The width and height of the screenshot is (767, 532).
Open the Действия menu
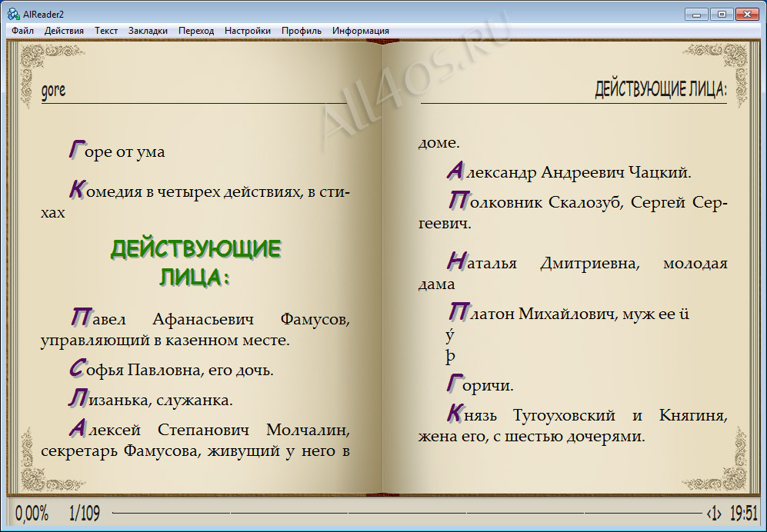tap(64, 31)
